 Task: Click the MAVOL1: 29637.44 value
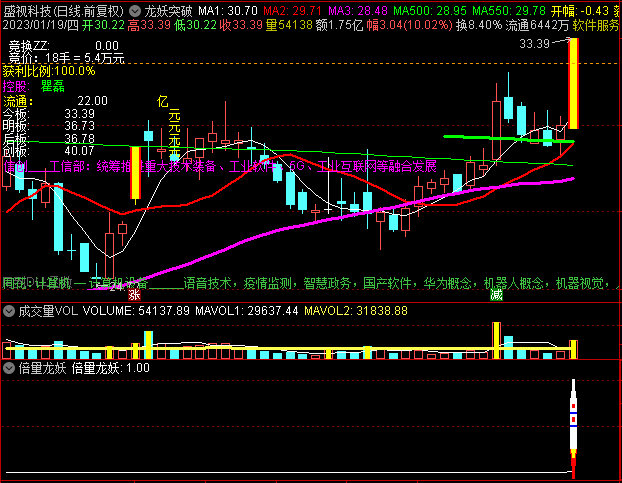(x=246, y=311)
